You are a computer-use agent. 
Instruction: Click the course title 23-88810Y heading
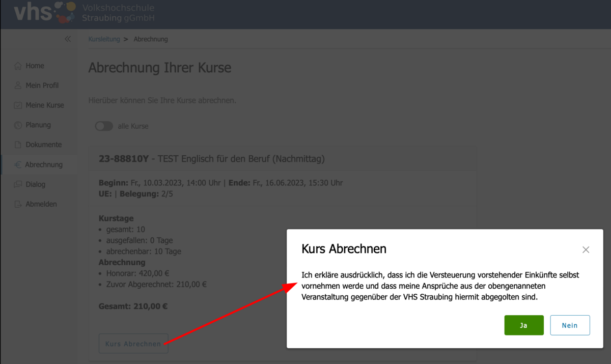pos(211,159)
